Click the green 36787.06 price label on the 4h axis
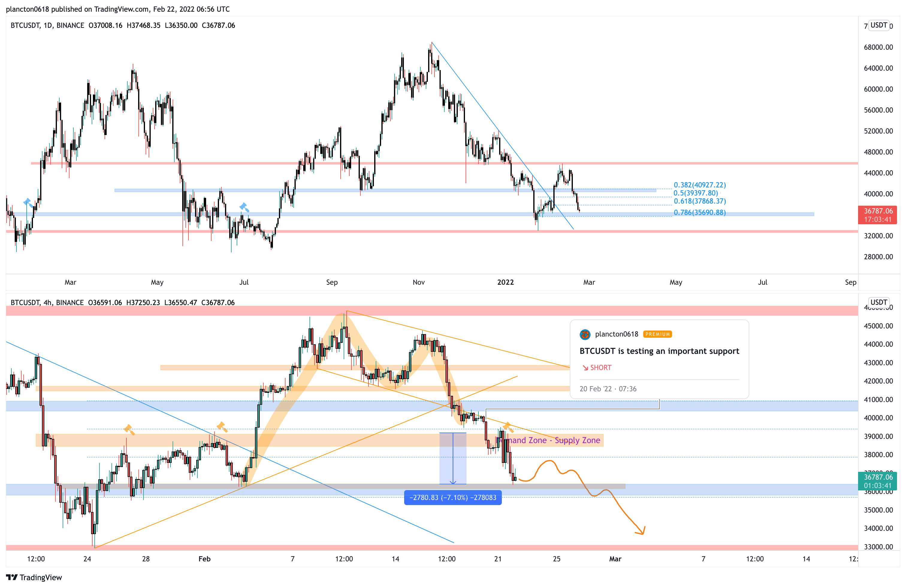Image resolution: width=906 pixels, height=588 pixels. (x=878, y=481)
